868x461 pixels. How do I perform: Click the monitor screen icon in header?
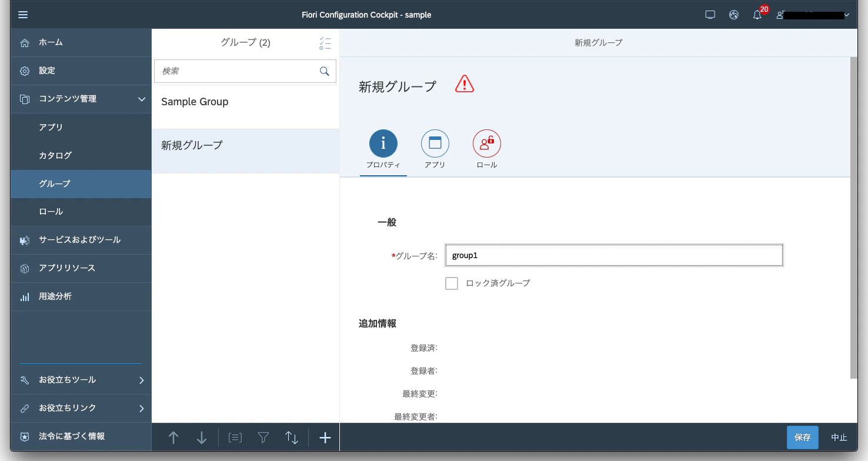710,15
